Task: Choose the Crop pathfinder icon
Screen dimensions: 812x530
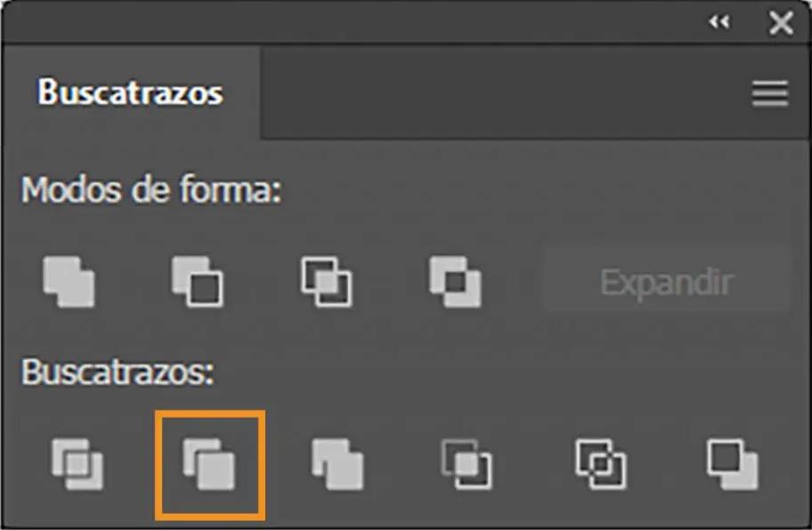Action: coord(466,465)
